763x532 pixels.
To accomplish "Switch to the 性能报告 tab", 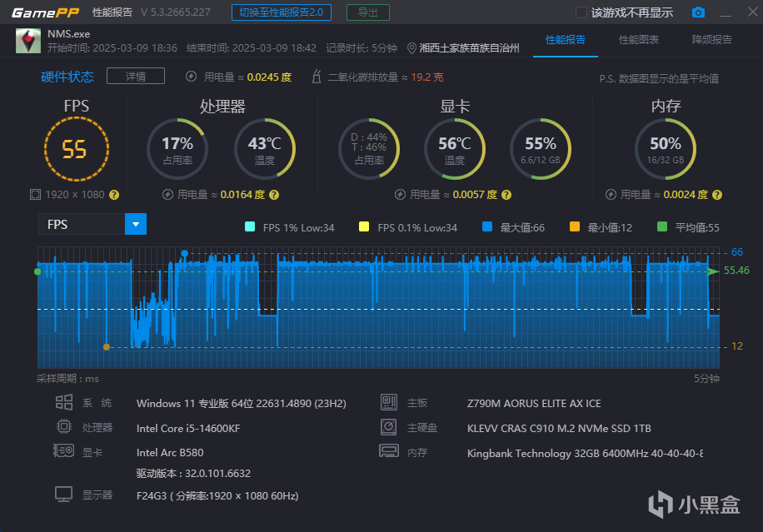I will pos(566,40).
